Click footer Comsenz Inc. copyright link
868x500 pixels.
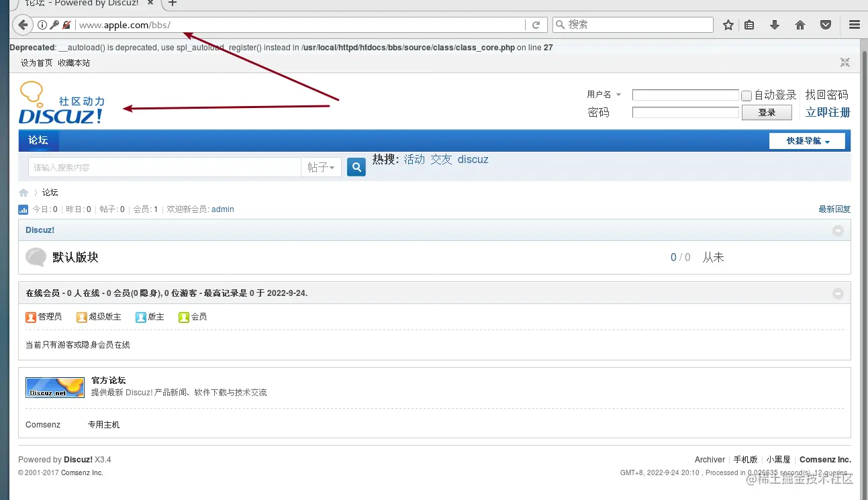click(x=82, y=473)
